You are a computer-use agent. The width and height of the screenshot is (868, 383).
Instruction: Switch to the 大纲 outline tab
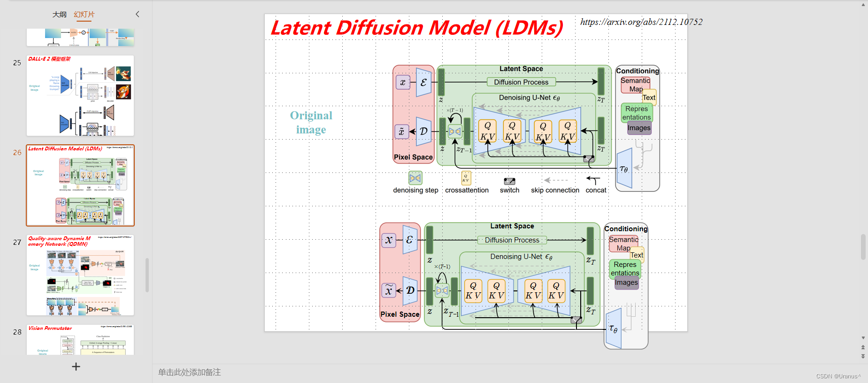coord(59,15)
